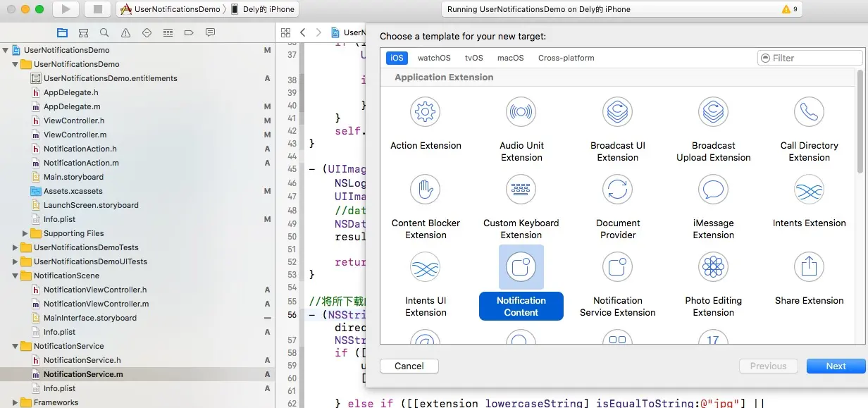The height and width of the screenshot is (408, 868).
Task: Collapse the UserNotificationsDemo group folder
Action: pyautogui.click(x=15, y=64)
